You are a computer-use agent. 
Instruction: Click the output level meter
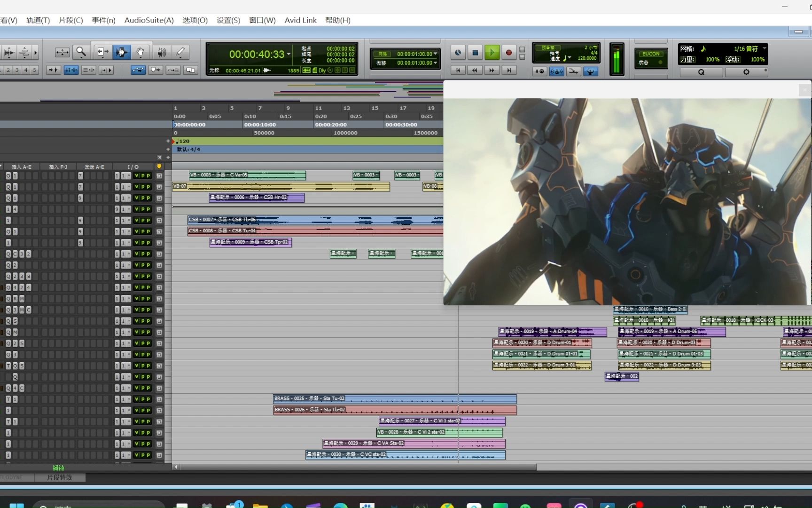[617, 59]
